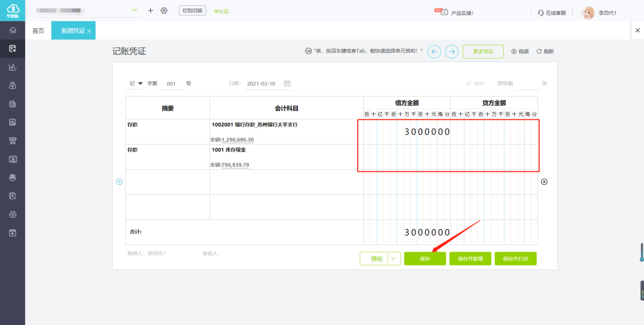Open the gear settings icon in the top bar

tap(164, 11)
